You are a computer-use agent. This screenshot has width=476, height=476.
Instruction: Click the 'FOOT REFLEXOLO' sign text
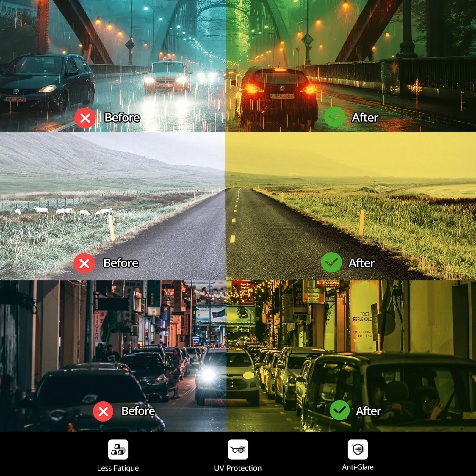[x=362, y=317]
